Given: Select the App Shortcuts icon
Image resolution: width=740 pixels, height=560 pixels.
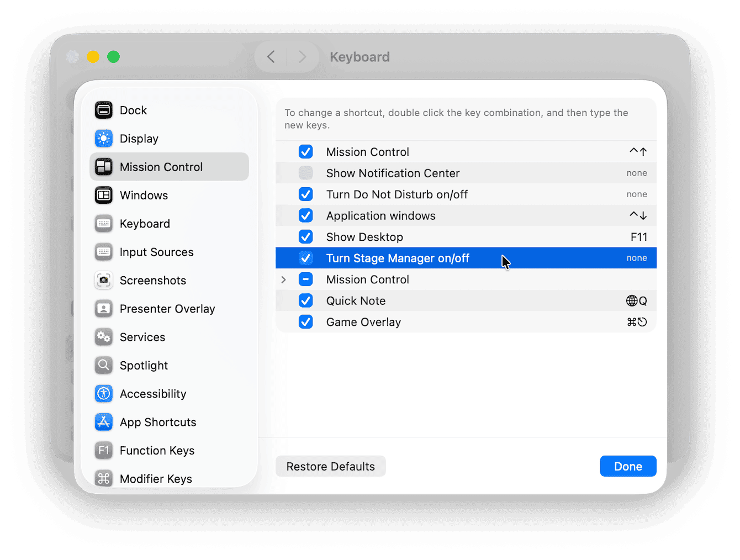Looking at the screenshot, I should tap(104, 422).
